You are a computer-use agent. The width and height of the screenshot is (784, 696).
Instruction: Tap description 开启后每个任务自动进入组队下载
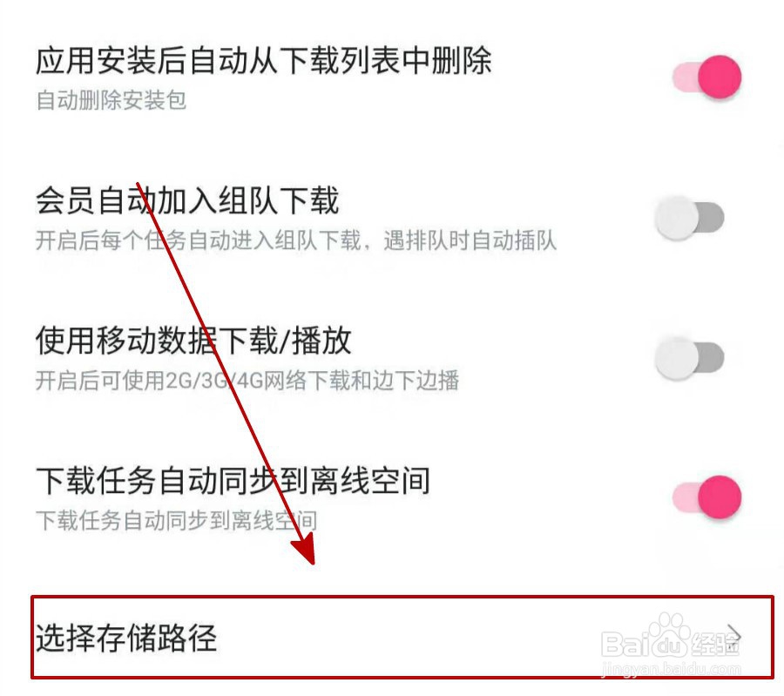click(198, 240)
